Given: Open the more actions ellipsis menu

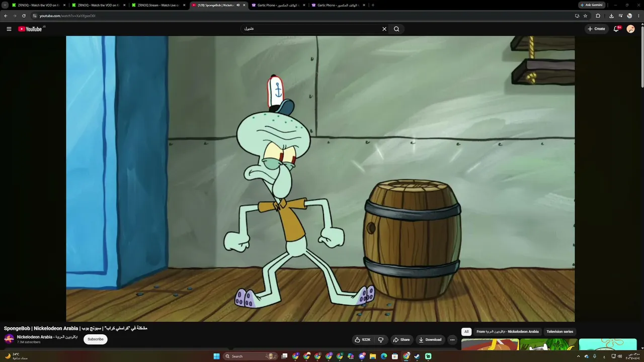Looking at the screenshot, I should tap(452, 340).
